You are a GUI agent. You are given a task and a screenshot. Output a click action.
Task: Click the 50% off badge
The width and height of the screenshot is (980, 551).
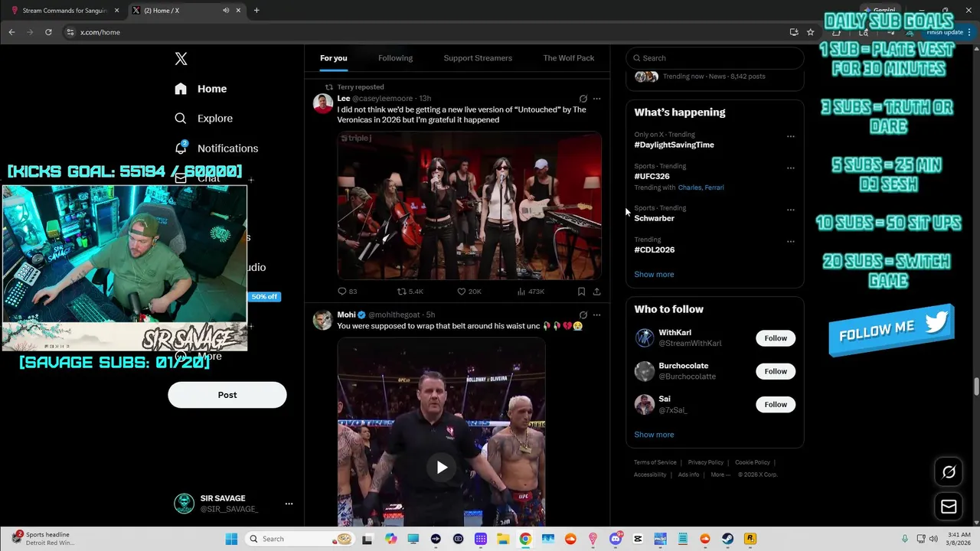265,297
